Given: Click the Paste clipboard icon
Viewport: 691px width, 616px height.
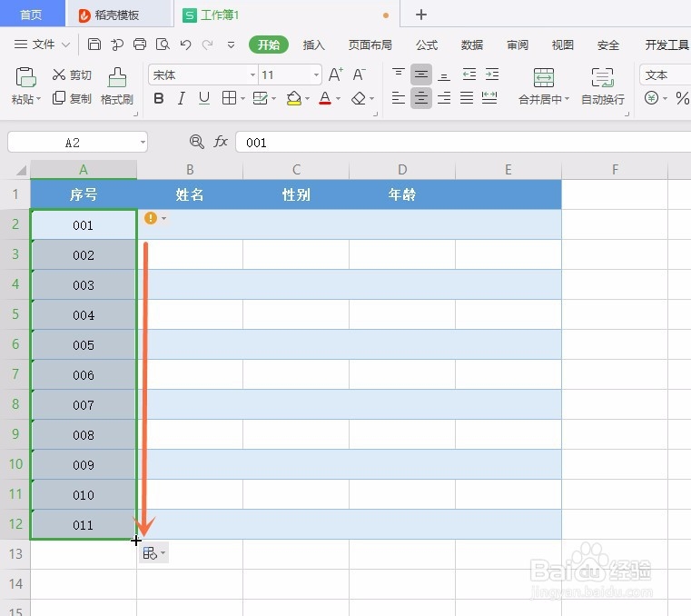Looking at the screenshot, I should pos(25,77).
